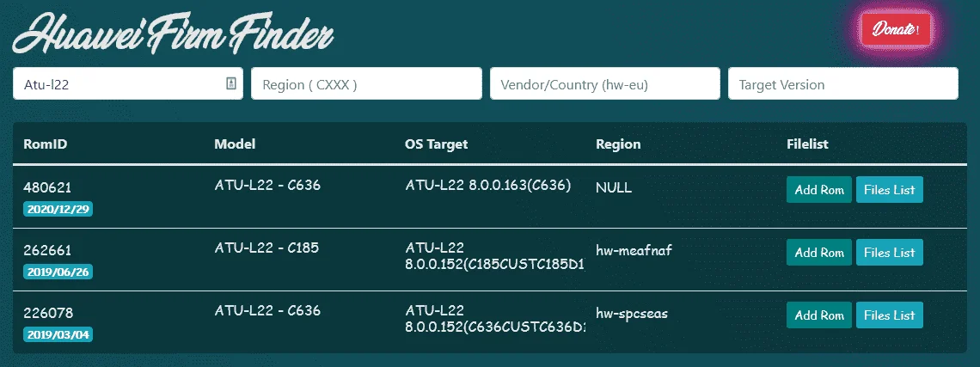Select the 2019/06/26 date badge
980x367 pixels.
tap(58, 272)
